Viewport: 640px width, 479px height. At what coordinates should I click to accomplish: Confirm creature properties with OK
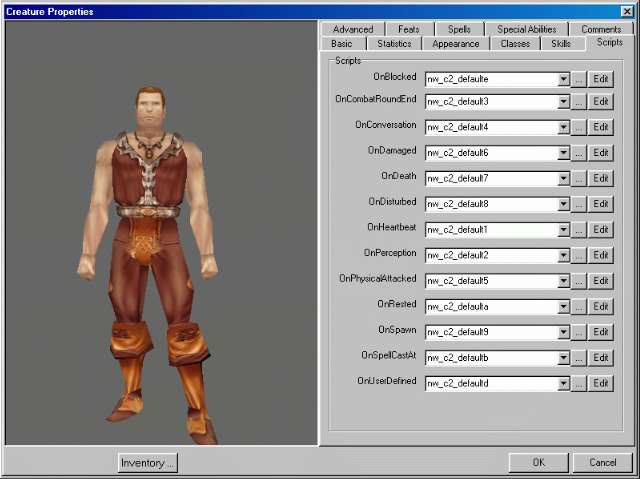[538, 462]
